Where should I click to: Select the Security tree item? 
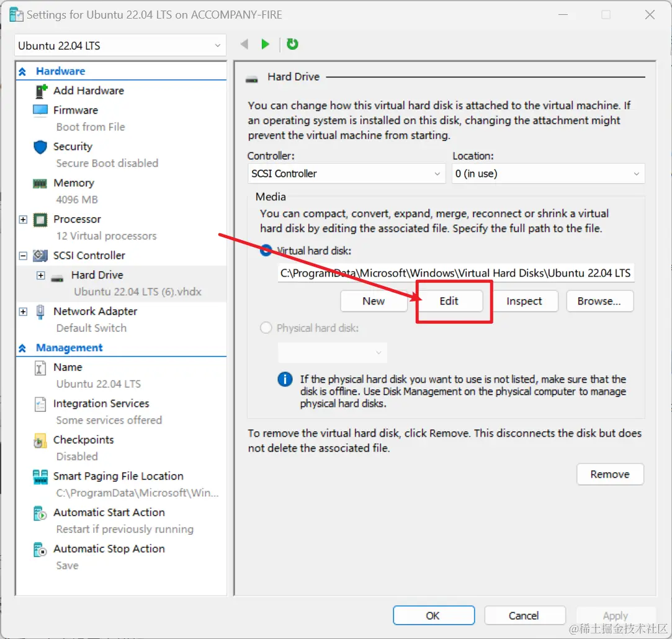(73, 146)
